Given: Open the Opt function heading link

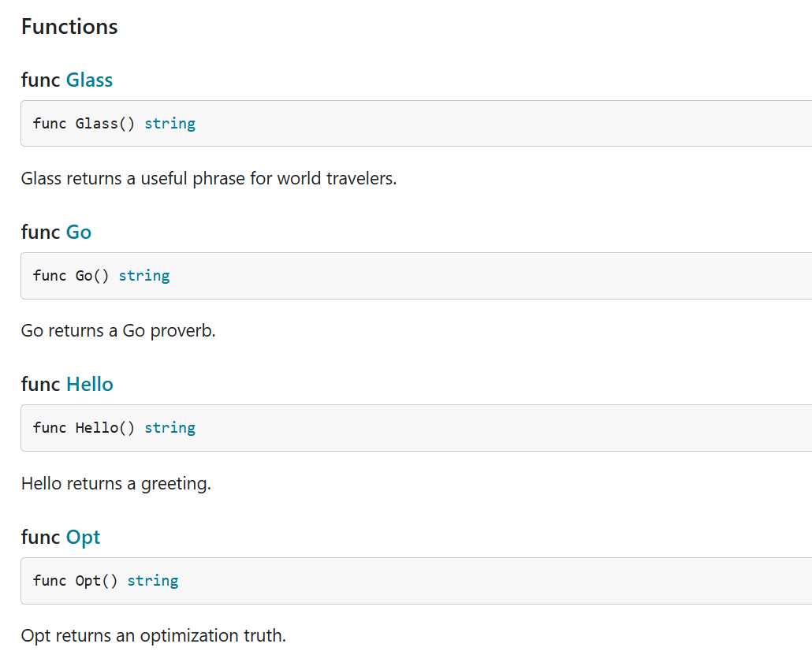Looking at the screenshot, I should coord(84,537).
